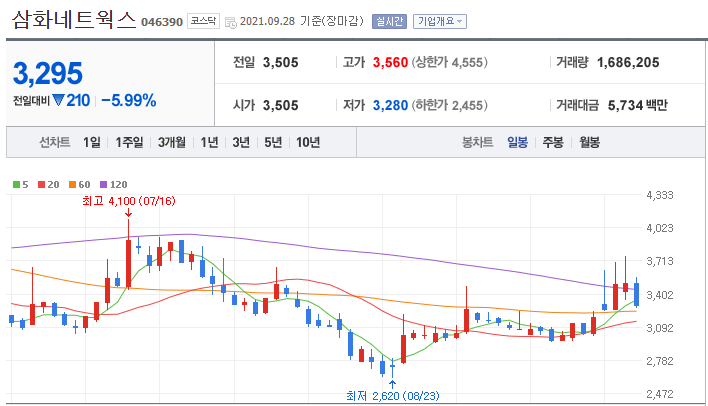
Task: Click the down triangle next to 210
Action: [58, 100]
